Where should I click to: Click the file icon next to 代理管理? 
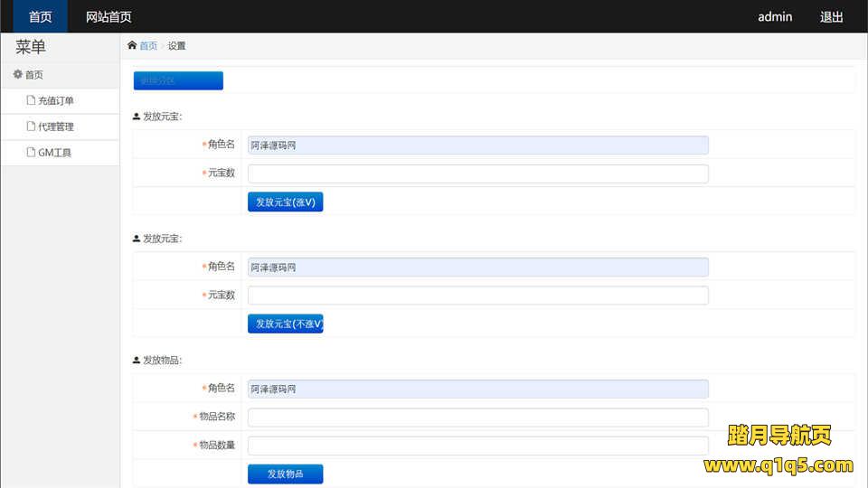point(31,127)
